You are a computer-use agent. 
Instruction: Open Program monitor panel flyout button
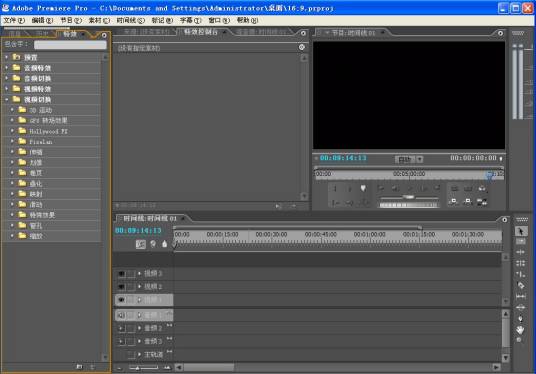tap(500, 33)
